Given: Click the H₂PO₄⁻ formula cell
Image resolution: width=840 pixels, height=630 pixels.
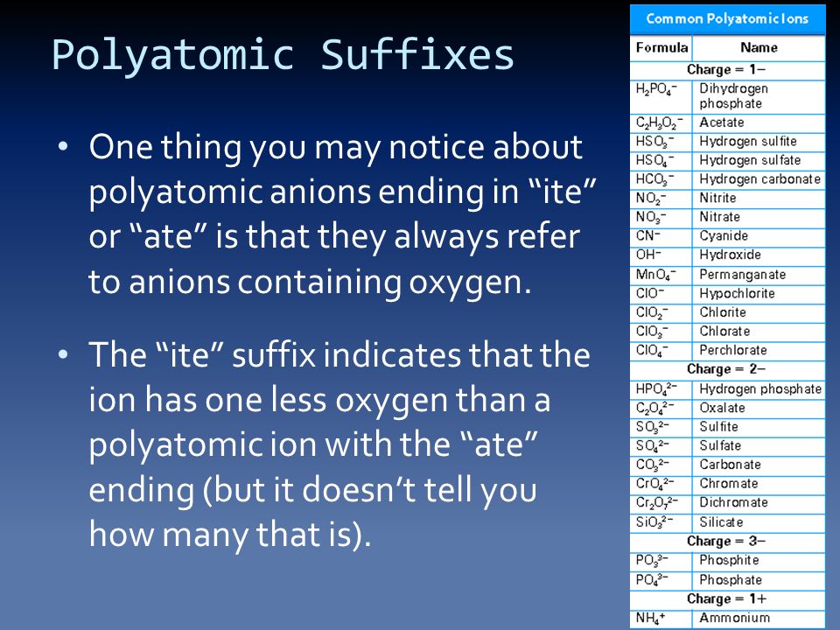Looking at the screenshot, I should point(661,96).
